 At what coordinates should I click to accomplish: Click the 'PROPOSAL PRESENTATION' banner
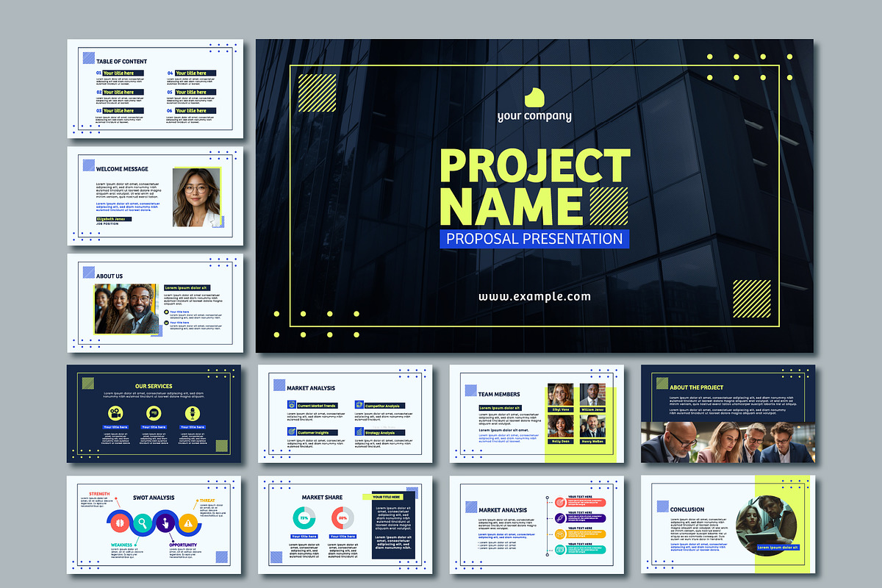(534, 238)
